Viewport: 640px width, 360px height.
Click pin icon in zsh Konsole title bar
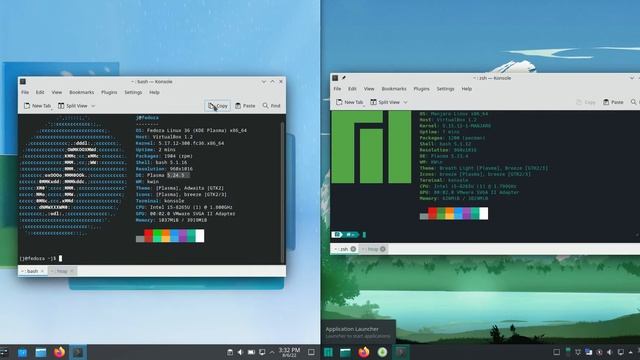[x=344, y=78]
